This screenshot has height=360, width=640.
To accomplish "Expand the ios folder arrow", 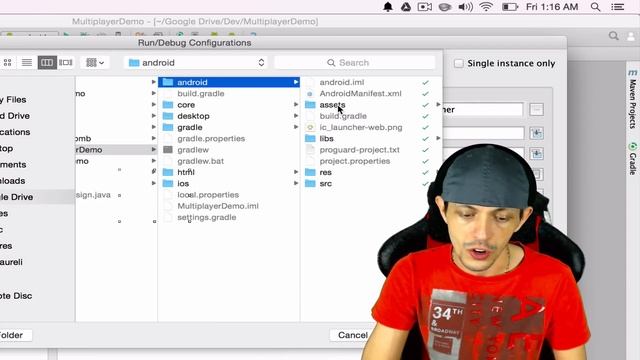I will pyautogui.click(x=296, y=184).
